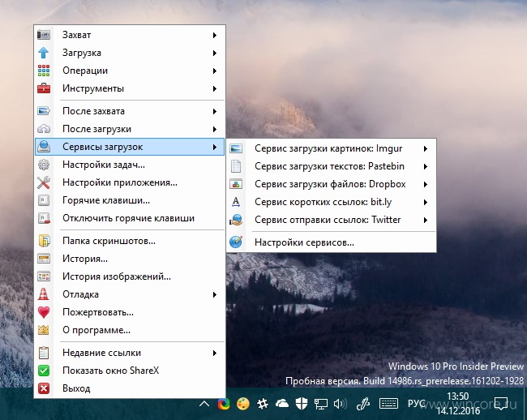Click the file icon beside Dropbox service
Viewport: 527px width, 420px height.
click(x=236, y=184)
